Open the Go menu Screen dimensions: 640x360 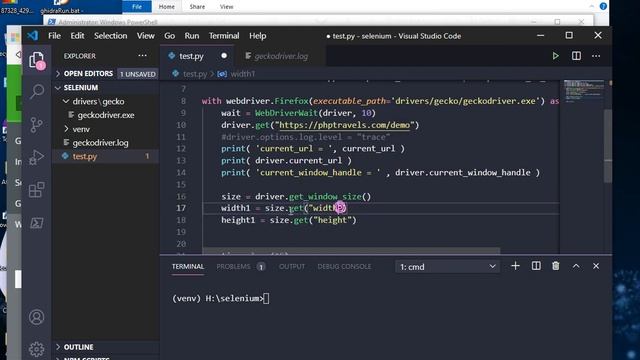(x=169, y=36)
